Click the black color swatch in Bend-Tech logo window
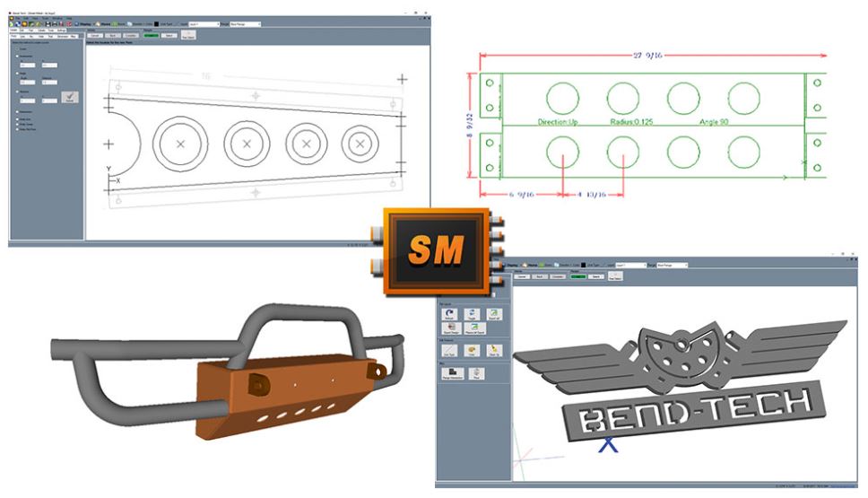 tap(584, 265)
